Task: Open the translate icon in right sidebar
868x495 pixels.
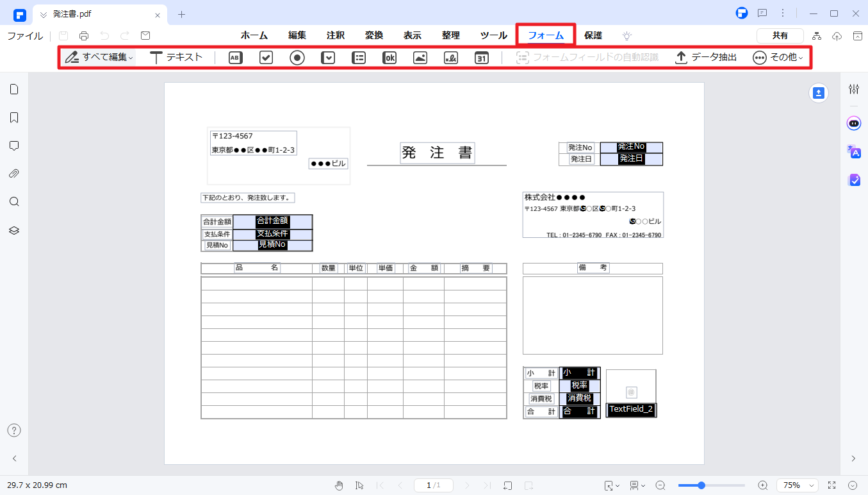Action: (854, 151)
